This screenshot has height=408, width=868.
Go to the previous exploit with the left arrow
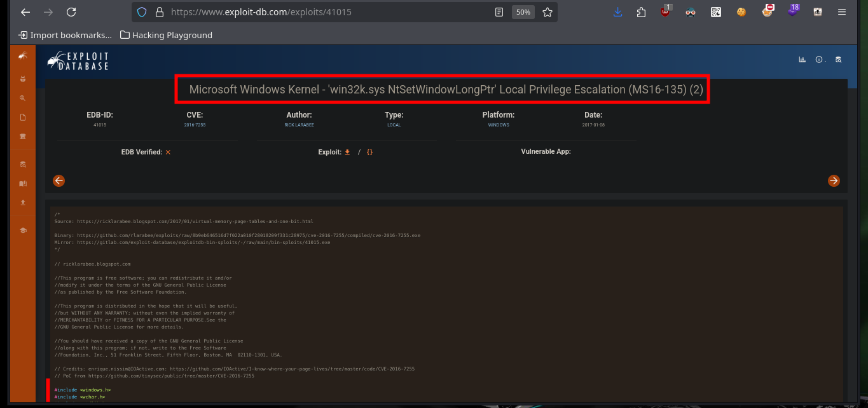point(59,181)
